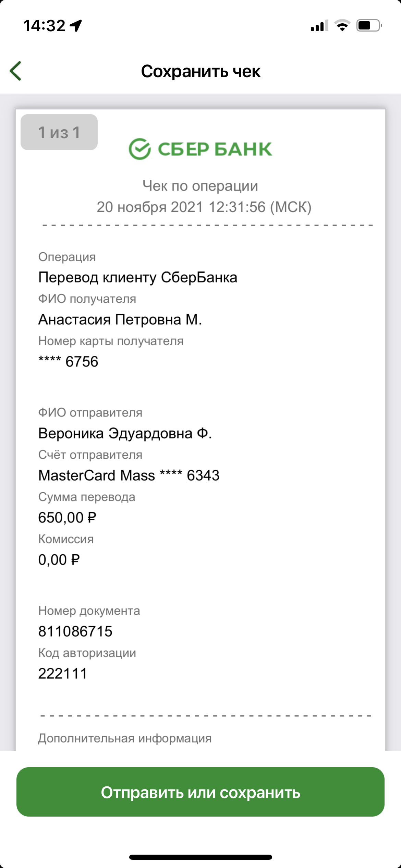Image resolution: width=401 pixels, height=868 pixels.
Task: Tap the receipt date 20 ноября 2021
Action: click(150, 207)
